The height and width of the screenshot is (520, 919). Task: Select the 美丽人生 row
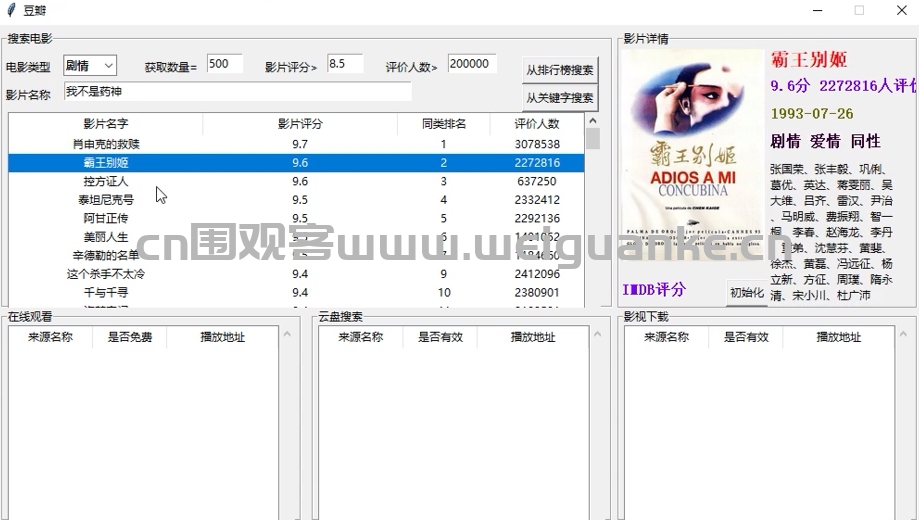[x=296, y=237]
